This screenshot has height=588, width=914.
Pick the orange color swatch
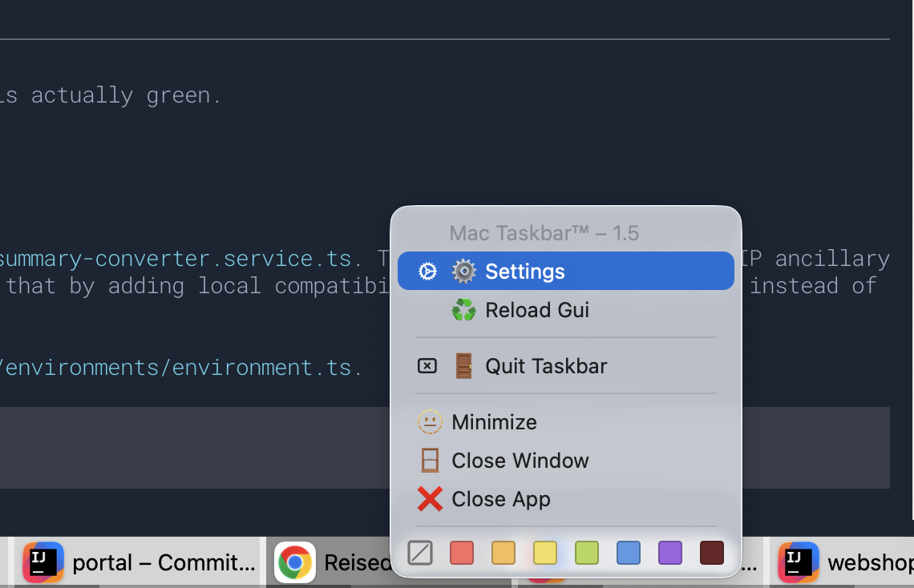504,553
